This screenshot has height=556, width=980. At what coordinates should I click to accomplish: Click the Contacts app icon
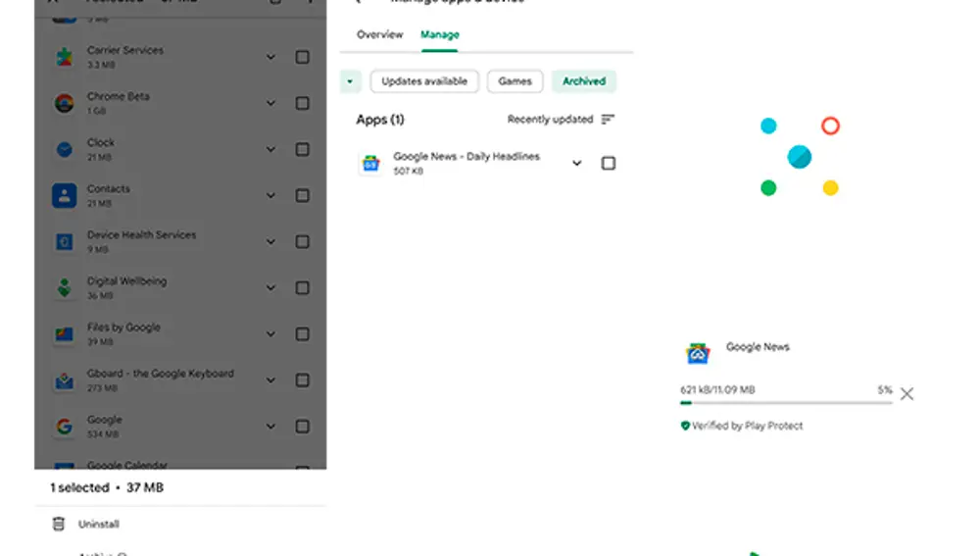(64, 195)
